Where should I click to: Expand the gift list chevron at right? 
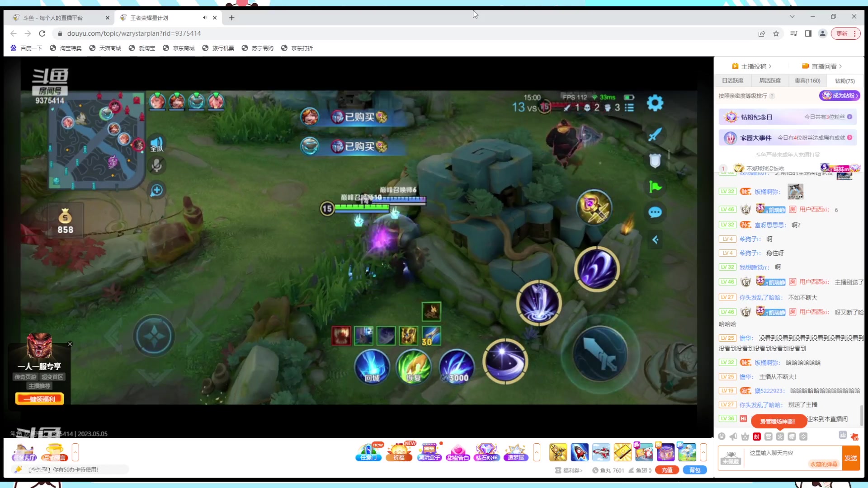click(703, 452)
